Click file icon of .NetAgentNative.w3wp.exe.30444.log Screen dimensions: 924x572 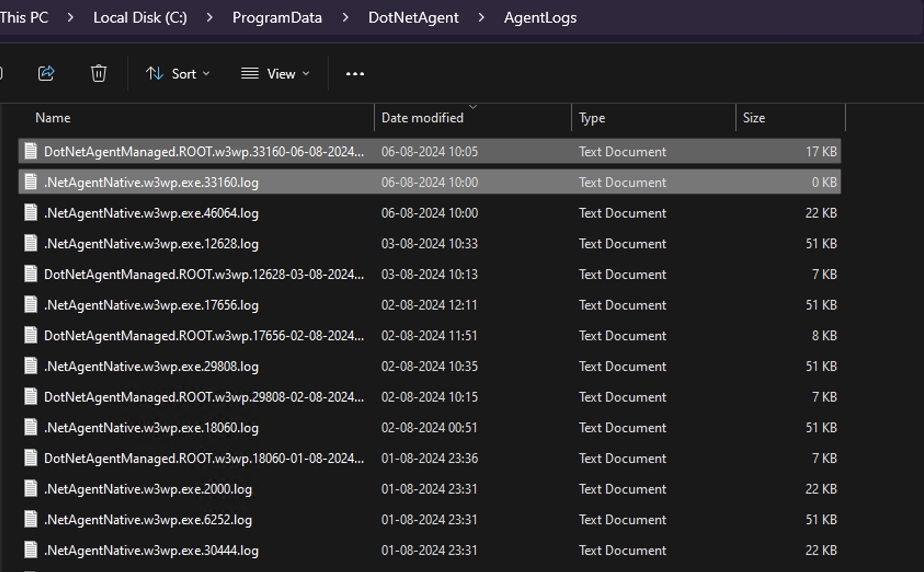pos(31,550)
